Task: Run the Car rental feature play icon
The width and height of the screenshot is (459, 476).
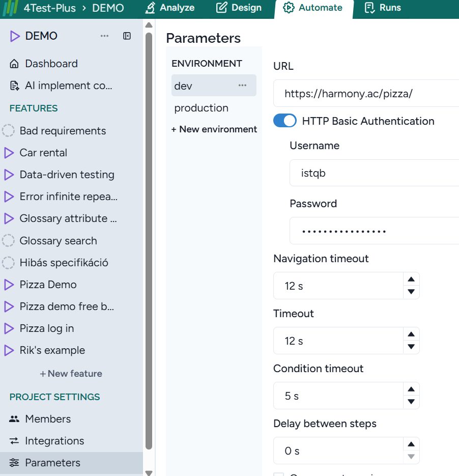Action: (9, 153)
